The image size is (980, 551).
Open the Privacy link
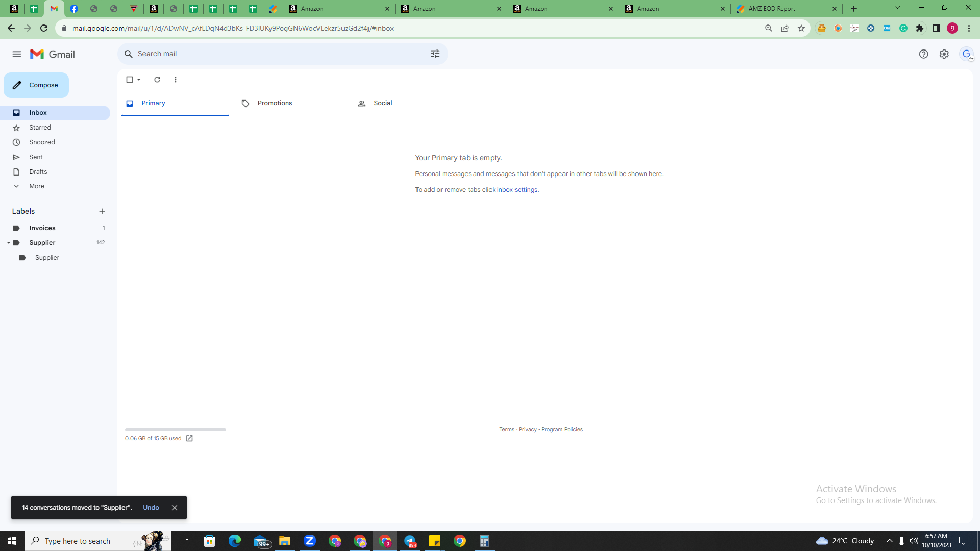[528, 429]
